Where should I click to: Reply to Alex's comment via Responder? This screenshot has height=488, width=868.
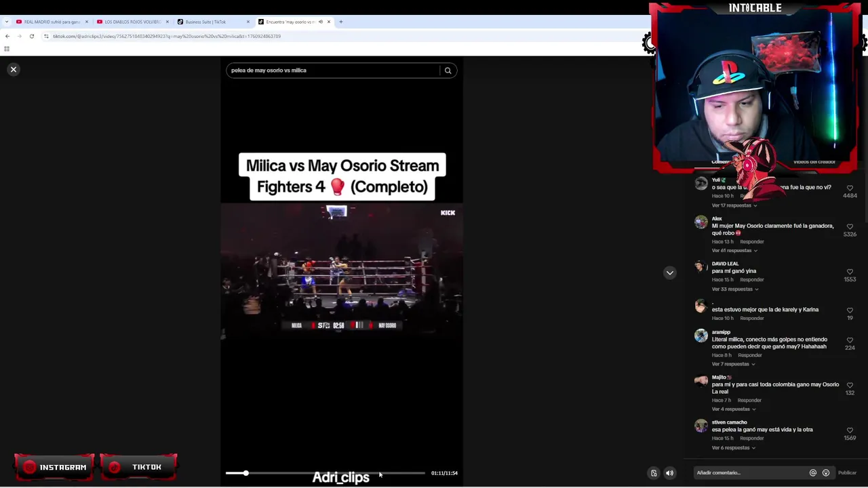[x=752, y=242]
